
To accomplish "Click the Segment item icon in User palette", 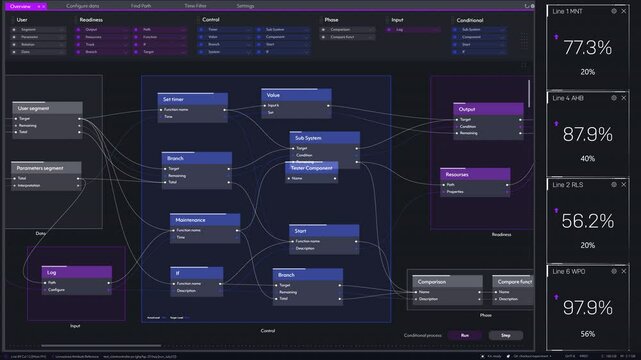I will click(x=14, y=30).
